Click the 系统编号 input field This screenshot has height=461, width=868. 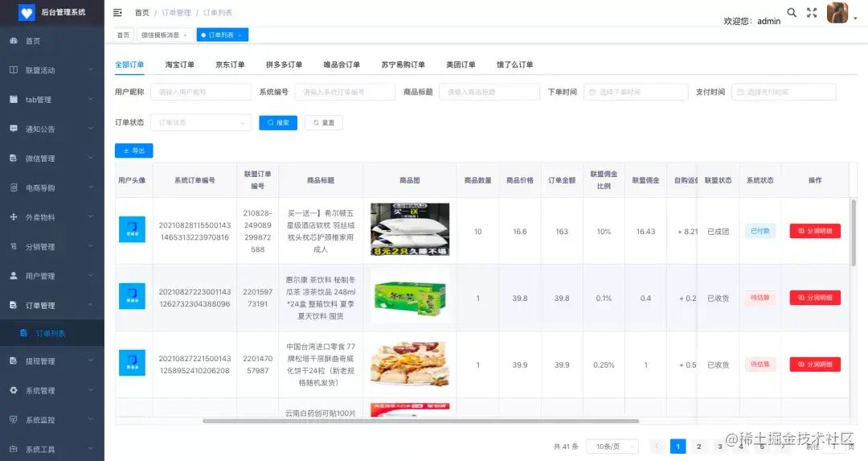coord(346,92)
